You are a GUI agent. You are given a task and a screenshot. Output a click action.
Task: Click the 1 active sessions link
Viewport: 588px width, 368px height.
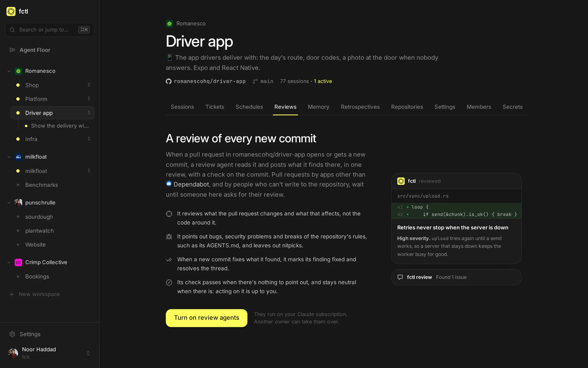(323, 81)
